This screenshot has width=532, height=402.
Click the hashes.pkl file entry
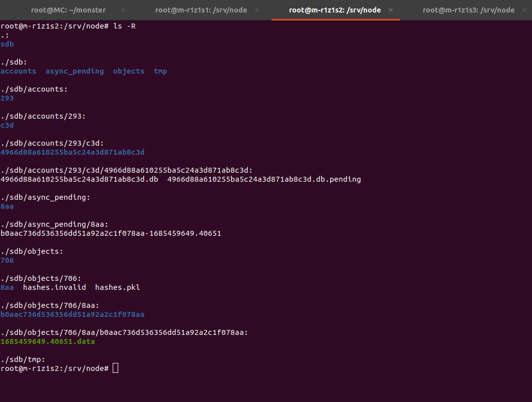(x=117, y=287)
